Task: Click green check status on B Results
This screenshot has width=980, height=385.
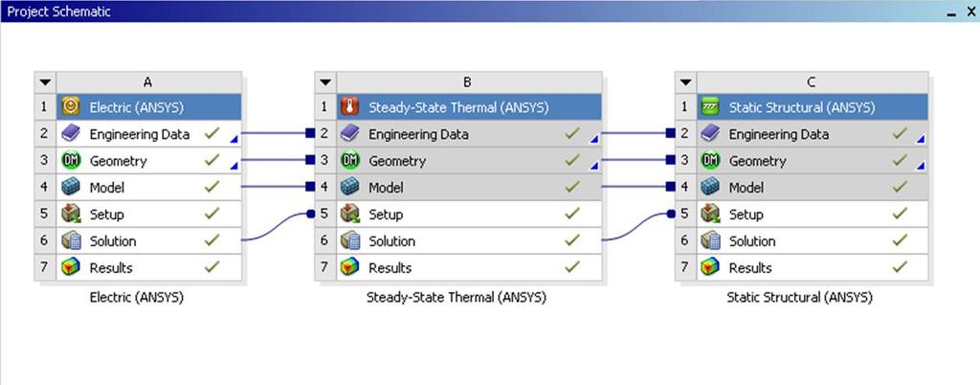Action: coord(572,266)
